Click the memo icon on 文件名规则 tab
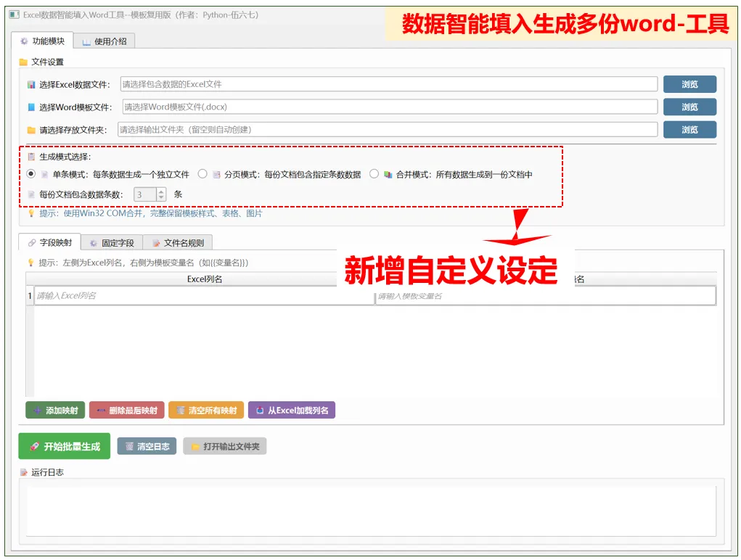The width and height of the screenshot is (741, 560). pos(156,243)
